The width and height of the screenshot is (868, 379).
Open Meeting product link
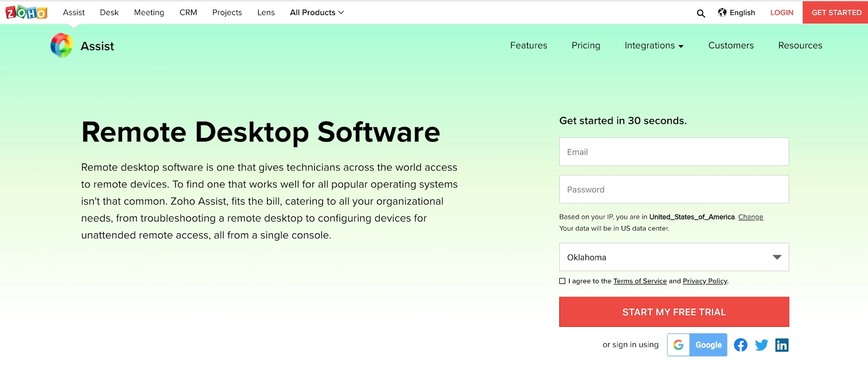click(149, 12)
